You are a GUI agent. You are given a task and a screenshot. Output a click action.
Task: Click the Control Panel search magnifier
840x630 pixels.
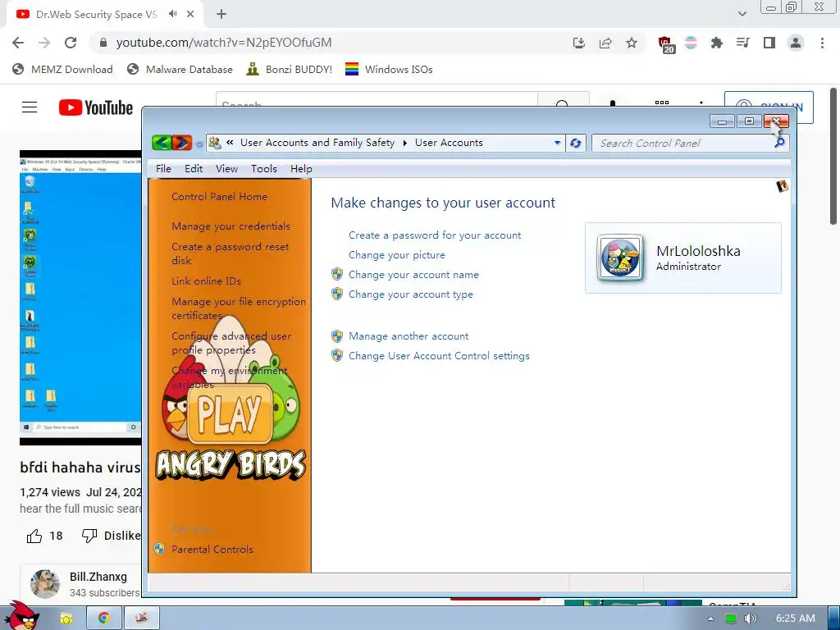point(780,143)
